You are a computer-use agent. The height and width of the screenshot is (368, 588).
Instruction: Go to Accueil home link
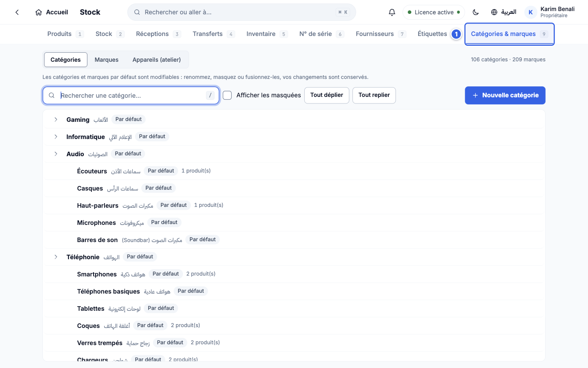pyautogui.click(x=52, y=12)
